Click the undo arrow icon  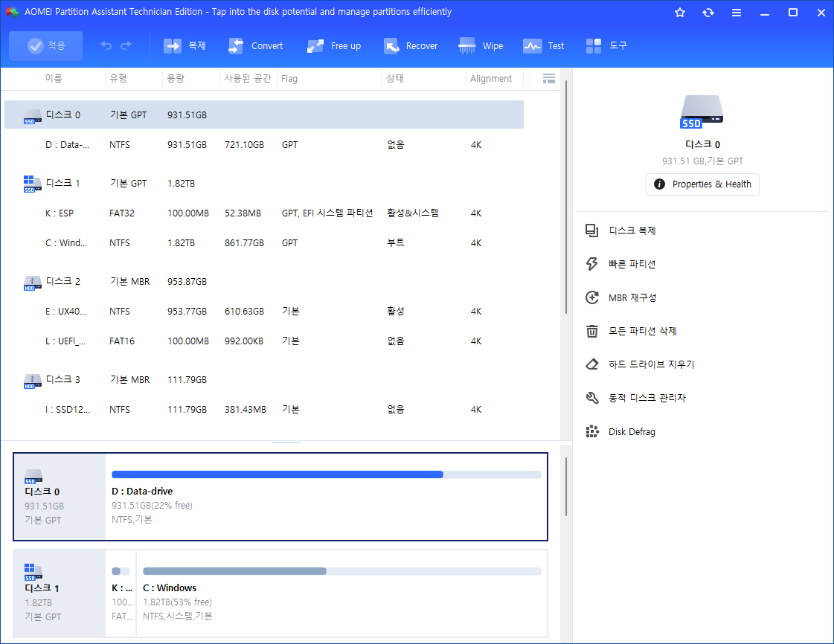(106, 45)
